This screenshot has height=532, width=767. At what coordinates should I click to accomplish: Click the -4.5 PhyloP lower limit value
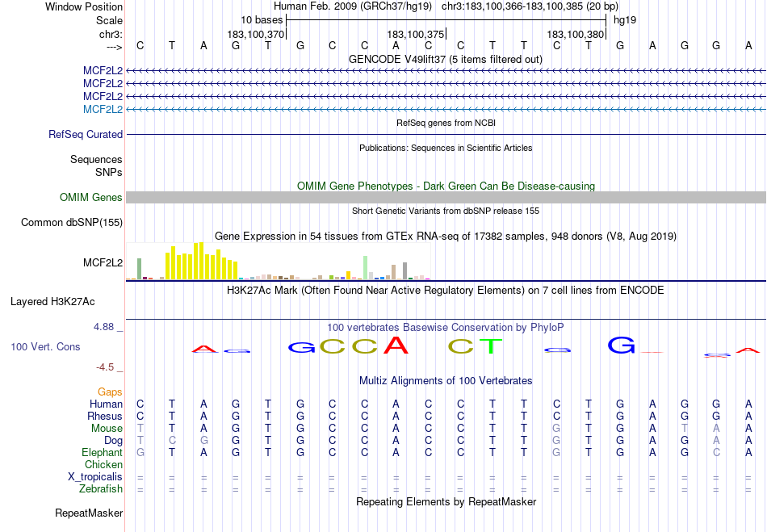[105, 367]
